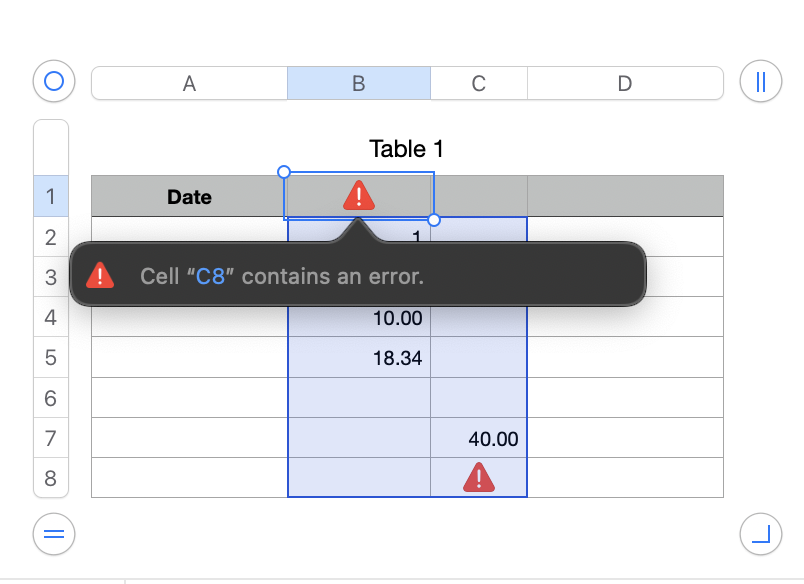Select row 8 header
The height and width of the screenshot is (584, 804).
[x=51, y=478]
